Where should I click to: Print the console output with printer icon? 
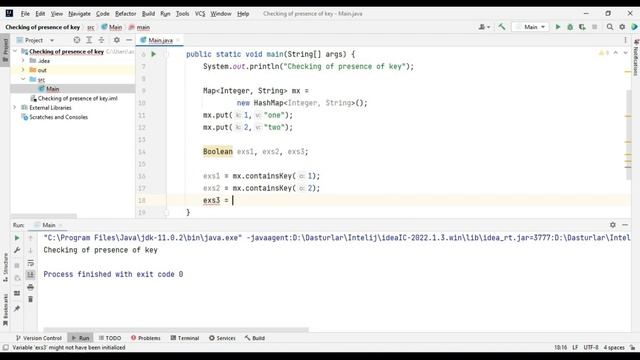point(31,287)
